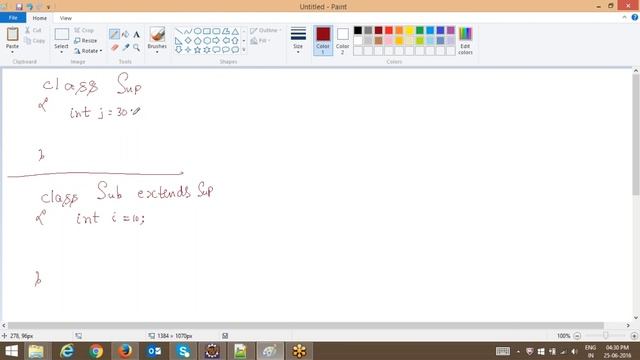Open Windows Start button on taskbar

click(x=11, y=351)
